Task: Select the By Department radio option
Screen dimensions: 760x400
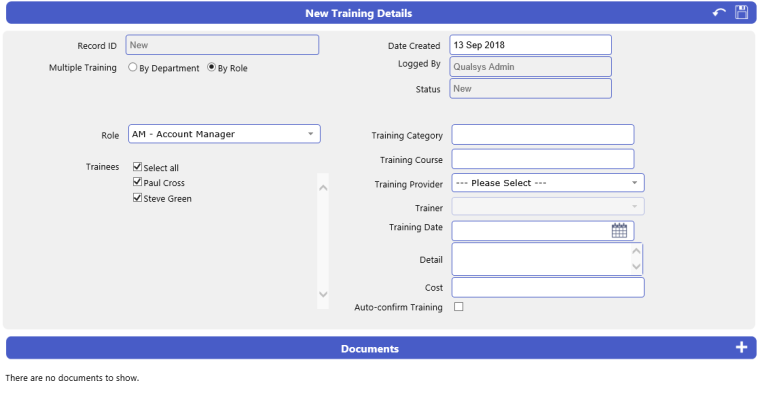Action: (132, 67)
